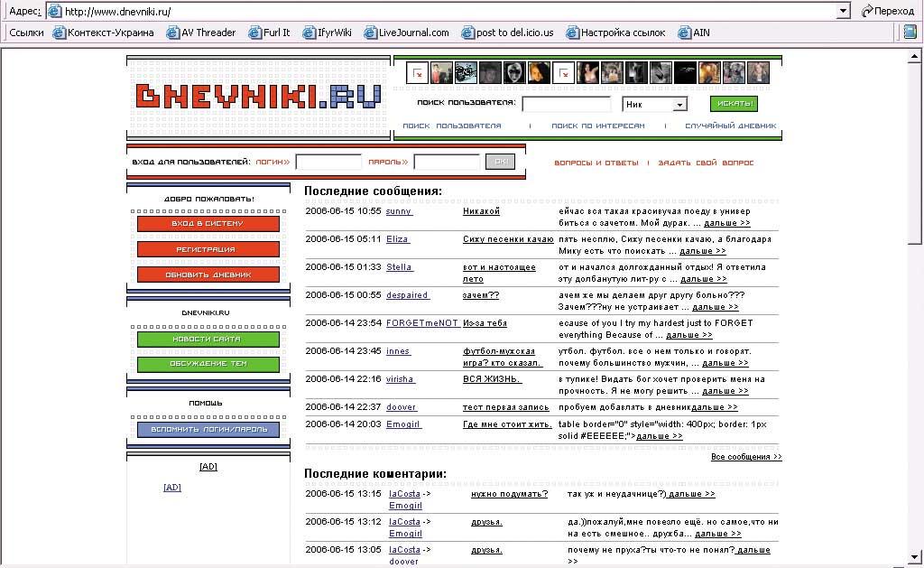Open user Eliza's profile link
Viewport: 924px width, 568px height.
tap(397, 239)
